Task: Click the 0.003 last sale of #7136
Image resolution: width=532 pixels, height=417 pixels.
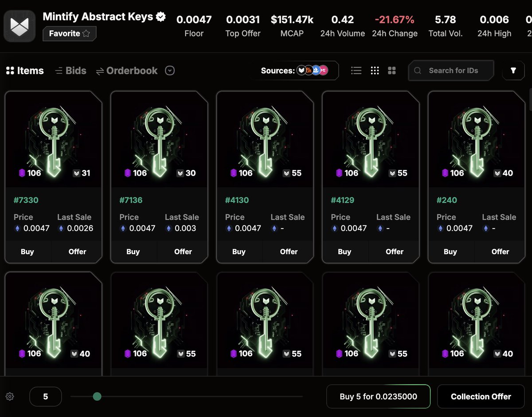Action: 185,228
